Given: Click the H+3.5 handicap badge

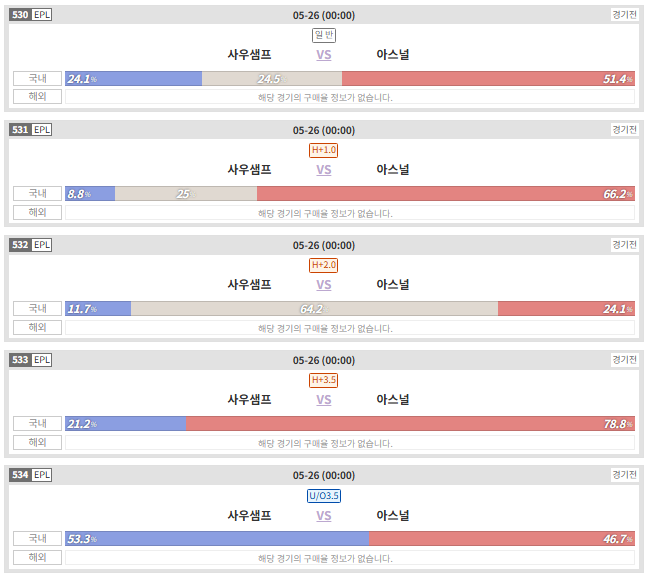Looking at the screenshot, I should tap(324, 380).
